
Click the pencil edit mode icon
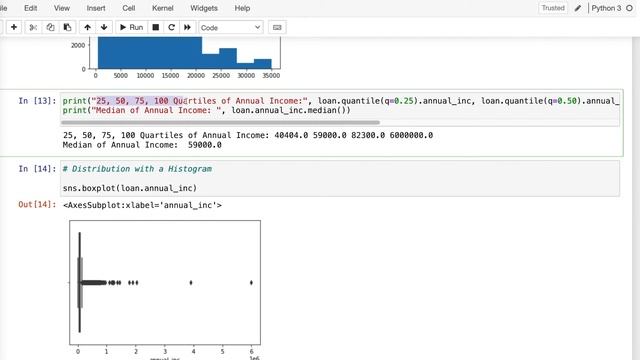578,8
